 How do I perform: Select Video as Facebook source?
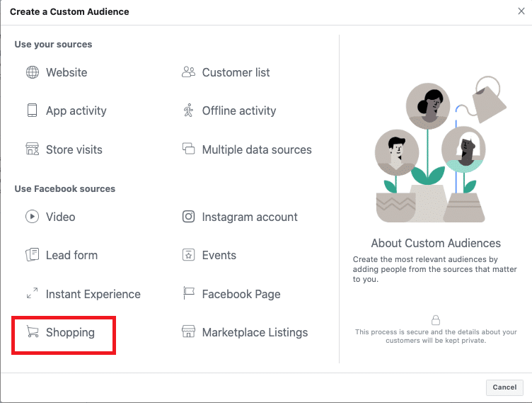pyautogui.click(x=60, y=217)
